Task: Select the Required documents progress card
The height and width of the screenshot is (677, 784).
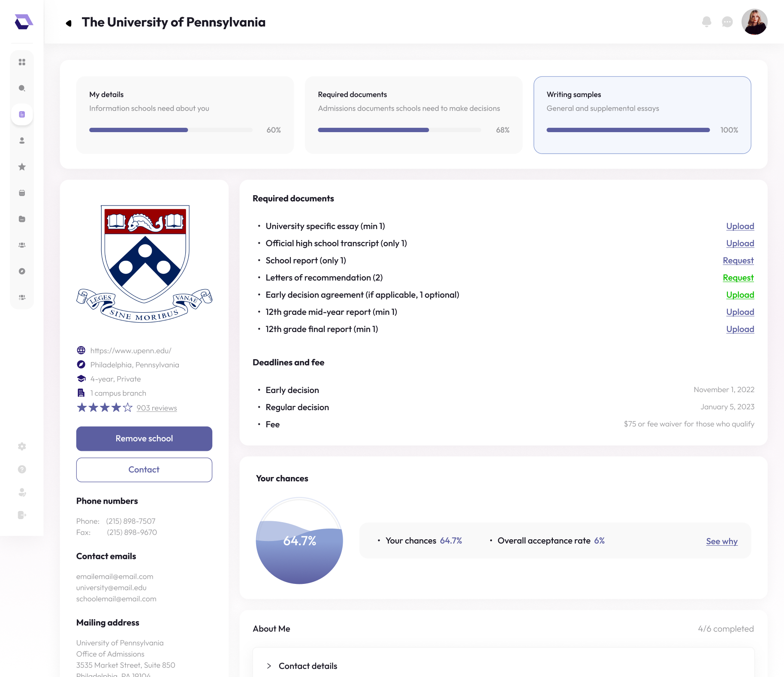Action: coord(413,115)
